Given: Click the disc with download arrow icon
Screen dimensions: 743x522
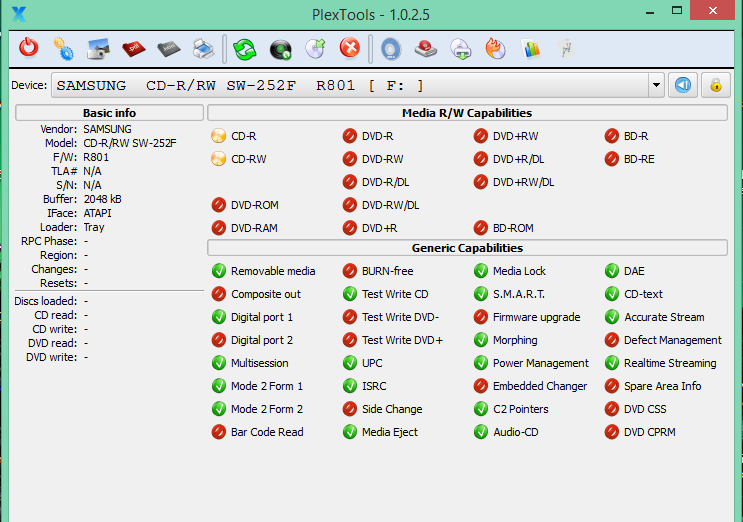Looking at the screenshot, I should click(461, 49).
